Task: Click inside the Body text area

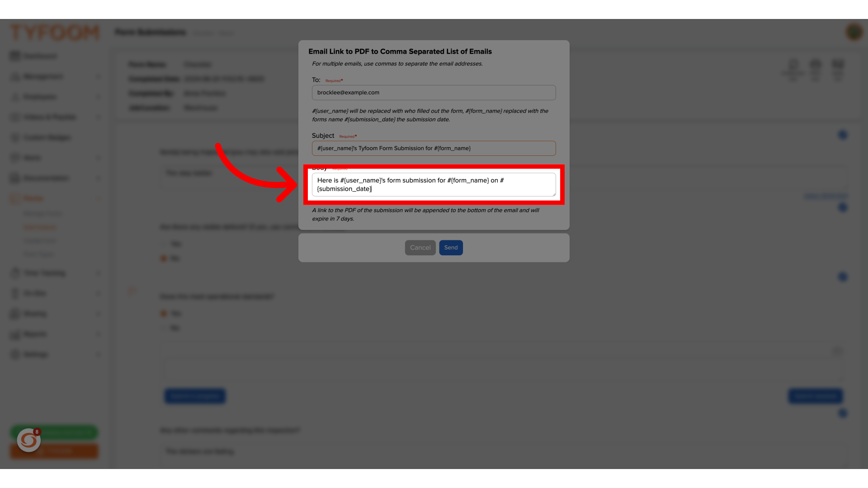Action: click(434, 184)
